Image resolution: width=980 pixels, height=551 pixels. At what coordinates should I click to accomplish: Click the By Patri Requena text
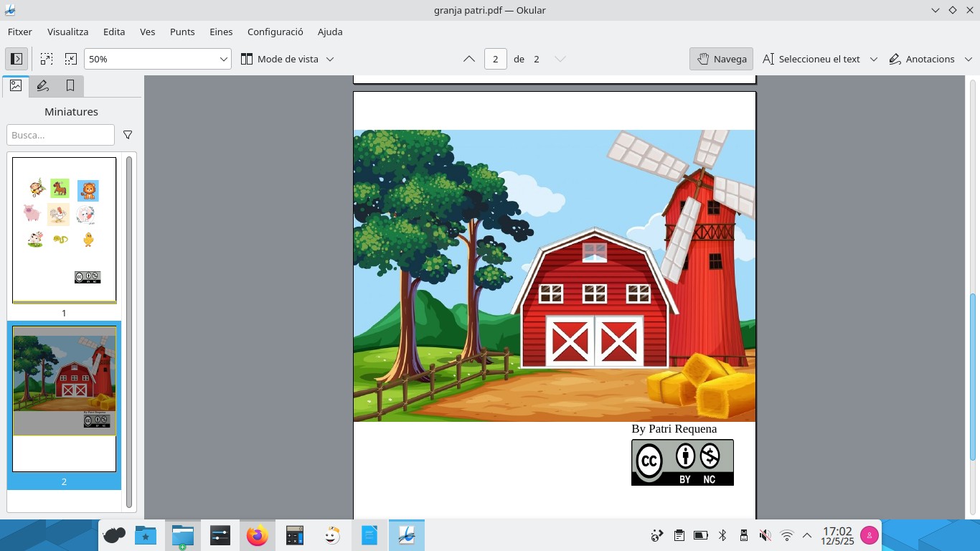674,428
